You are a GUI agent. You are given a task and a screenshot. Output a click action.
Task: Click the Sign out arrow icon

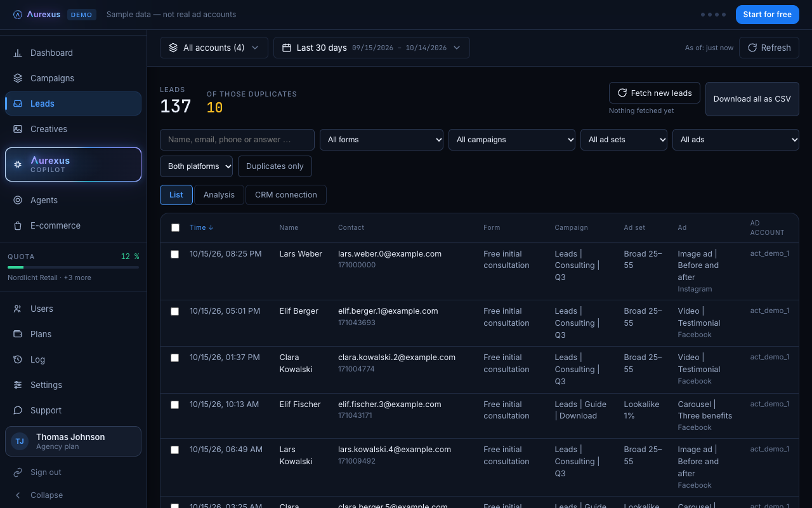pos(18,472)
